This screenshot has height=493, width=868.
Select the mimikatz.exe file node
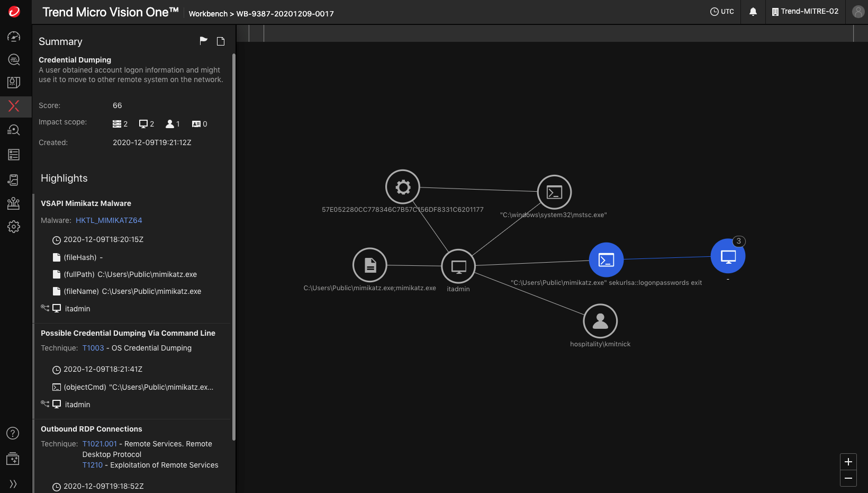[x=370, y=265]
